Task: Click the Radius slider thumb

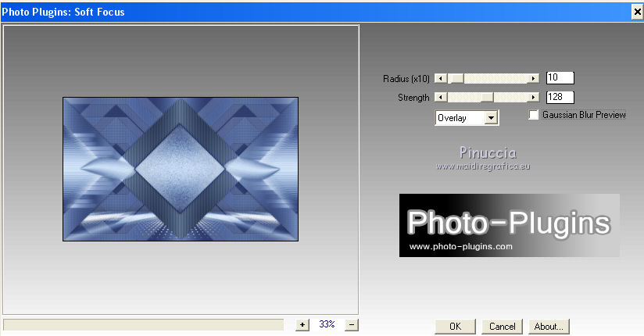Action: [456, 78]
